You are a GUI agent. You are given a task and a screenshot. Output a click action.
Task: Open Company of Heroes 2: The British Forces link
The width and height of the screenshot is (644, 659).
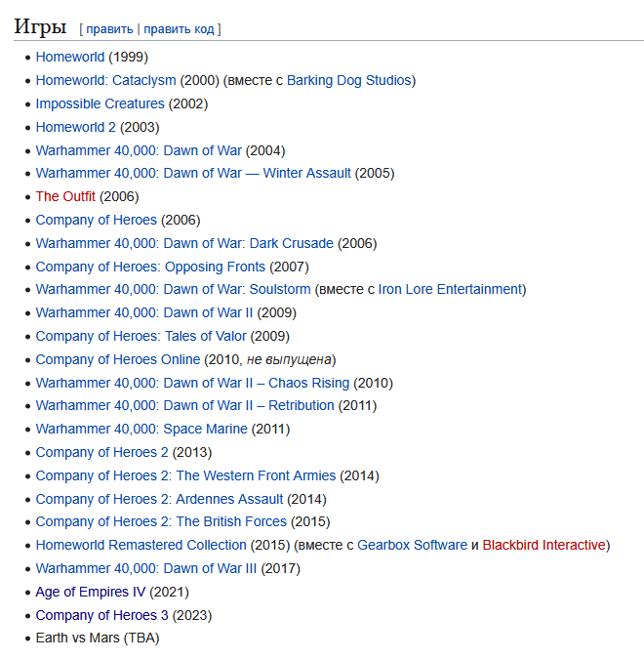161,522
